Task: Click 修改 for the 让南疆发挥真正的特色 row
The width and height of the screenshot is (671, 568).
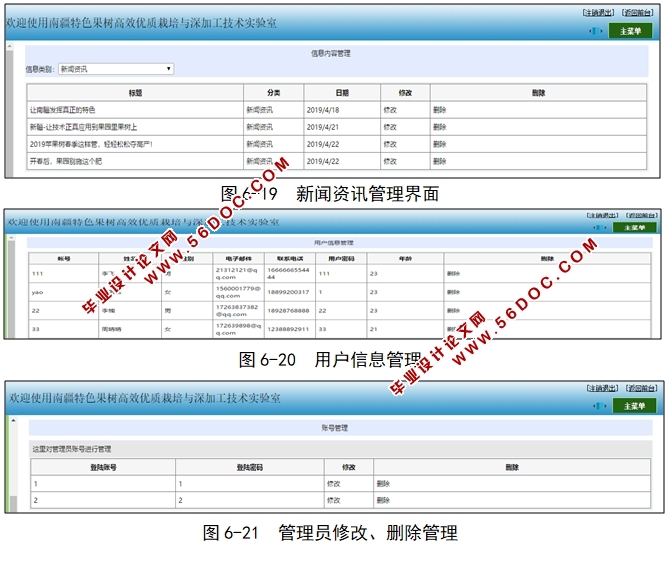Action: pos(390,110)
